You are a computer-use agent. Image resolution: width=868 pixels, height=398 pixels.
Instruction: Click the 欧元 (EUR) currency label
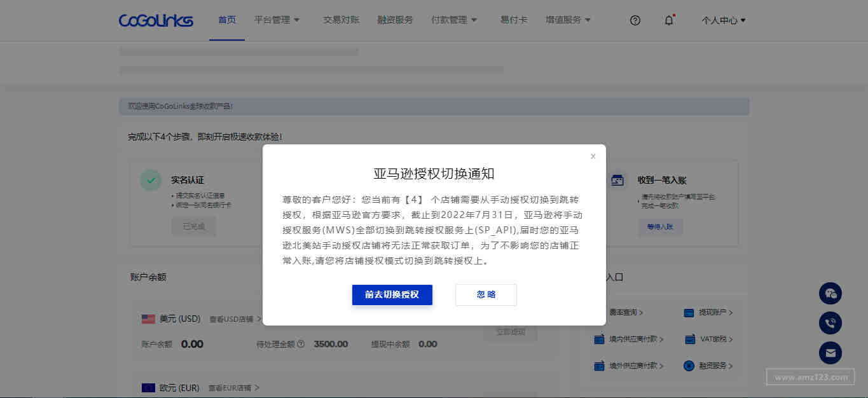179,388
